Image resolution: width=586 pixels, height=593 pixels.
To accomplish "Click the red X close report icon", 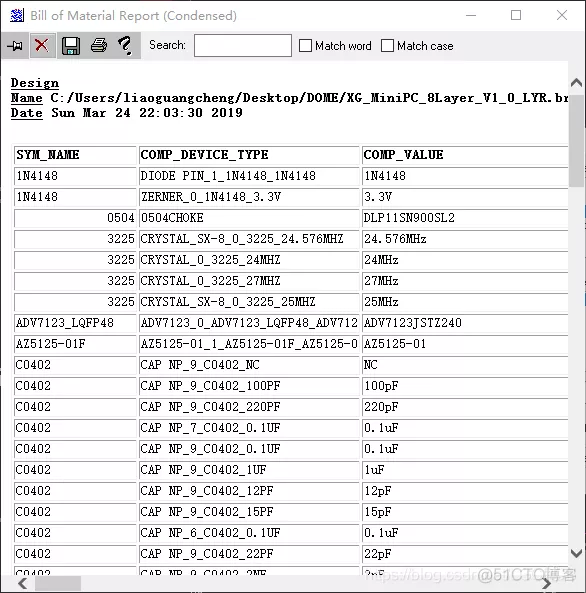I will point(42,46).
